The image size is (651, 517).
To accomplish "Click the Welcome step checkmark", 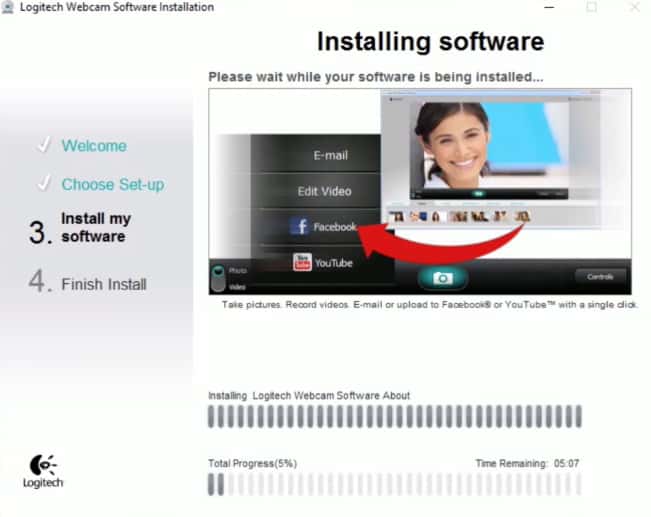I will pyautogui.click(x=44, y=145).
